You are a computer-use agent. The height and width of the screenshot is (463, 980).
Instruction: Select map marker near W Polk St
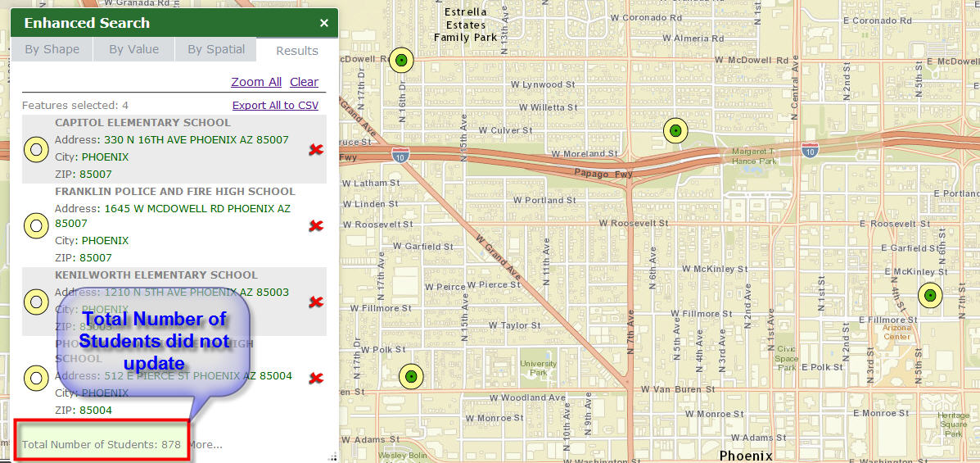pyautogui.click(x=411, y=376)
